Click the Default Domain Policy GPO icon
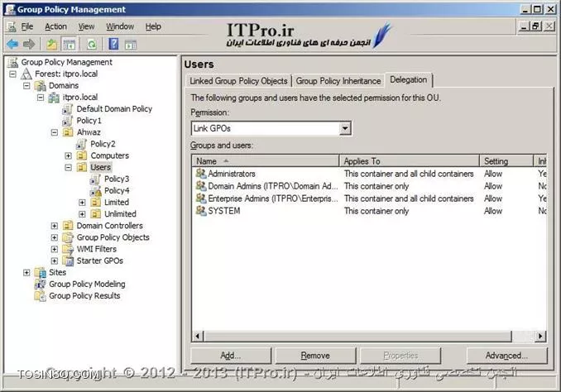The image size is (561, 392). tap(67, 109)
